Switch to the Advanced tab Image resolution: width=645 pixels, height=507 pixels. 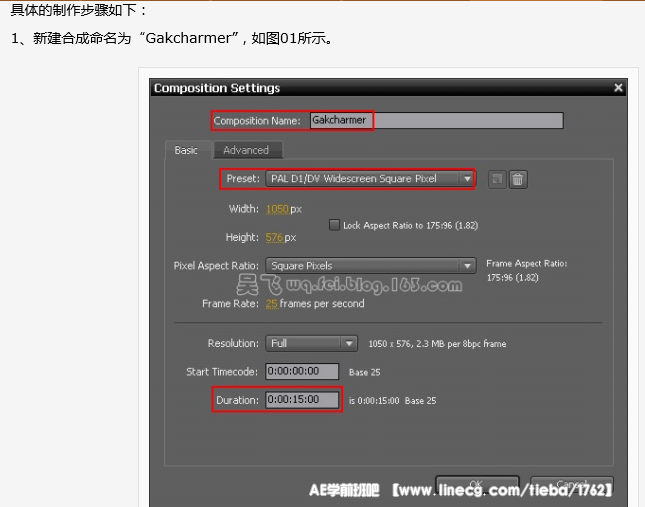tap(246, 150)
